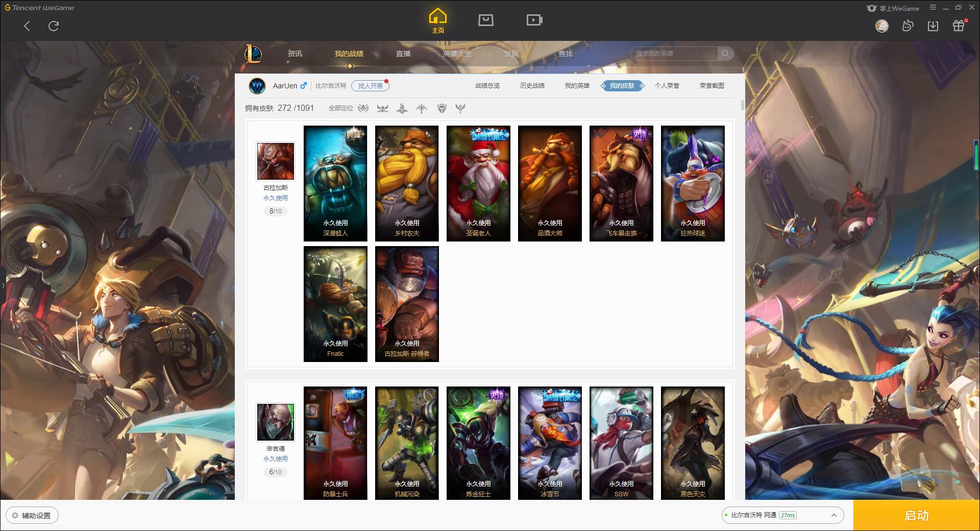Open the Fnatic skin card
The width and height of the screenshot is (980, 531).
335,304
